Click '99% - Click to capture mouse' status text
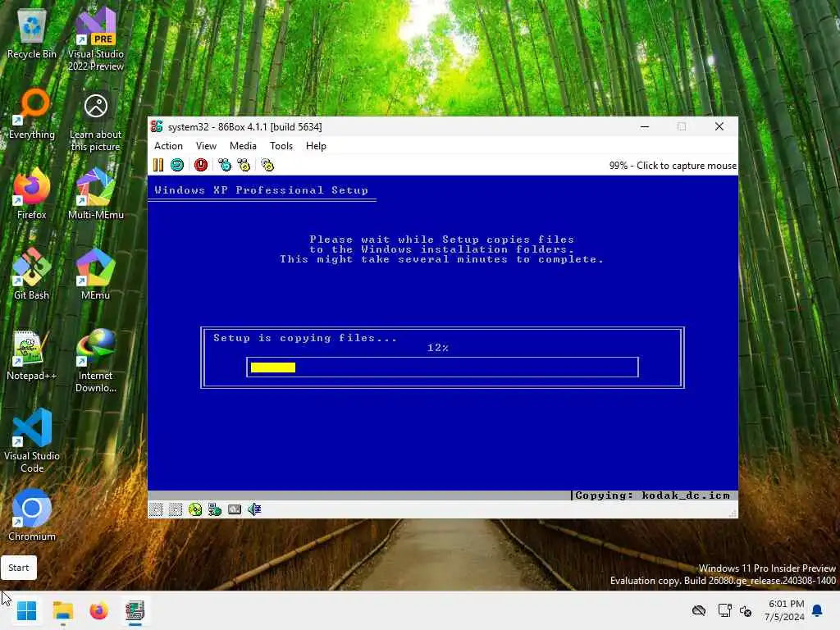 [673, 166]
